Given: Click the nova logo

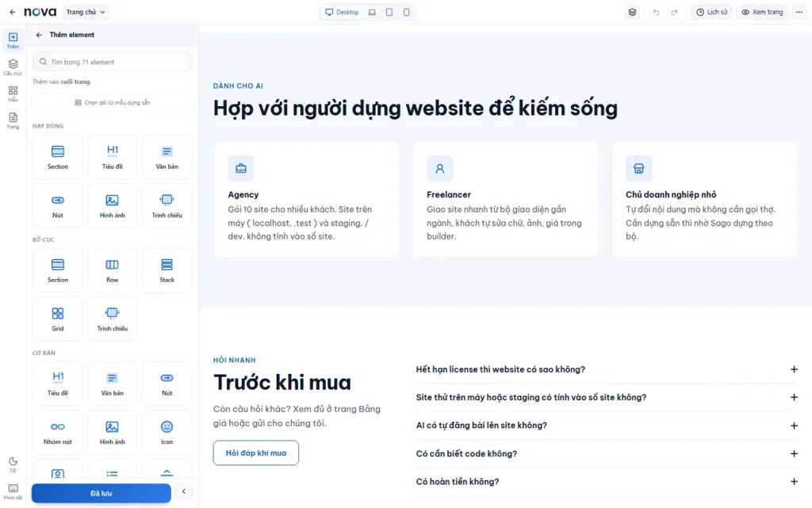Looking at the screenshot, I should click(x=40, y=12).
